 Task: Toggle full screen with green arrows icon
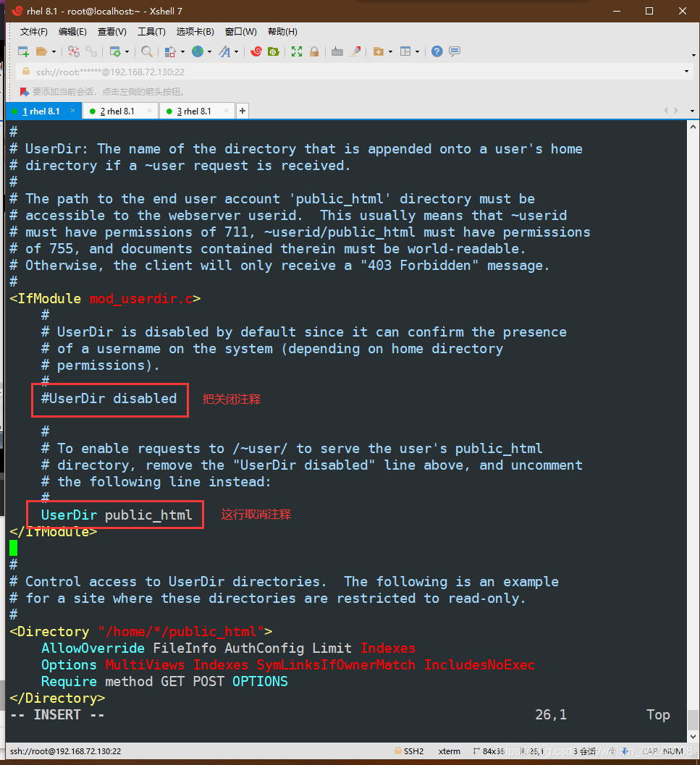click(297, 51)
